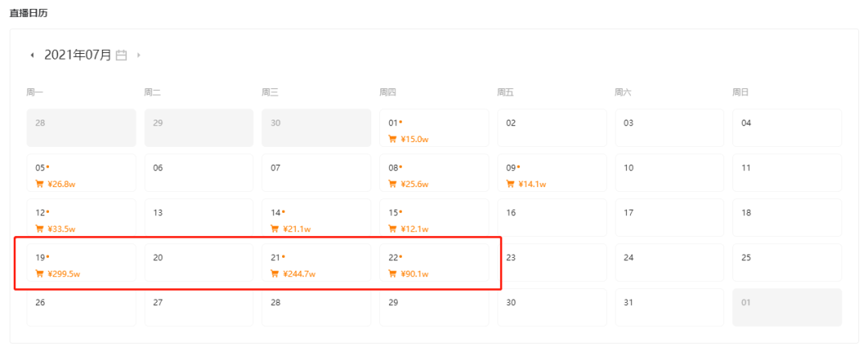Select date cell 31
This screenshot has height=351, width=868.
(x=669, y=308)
